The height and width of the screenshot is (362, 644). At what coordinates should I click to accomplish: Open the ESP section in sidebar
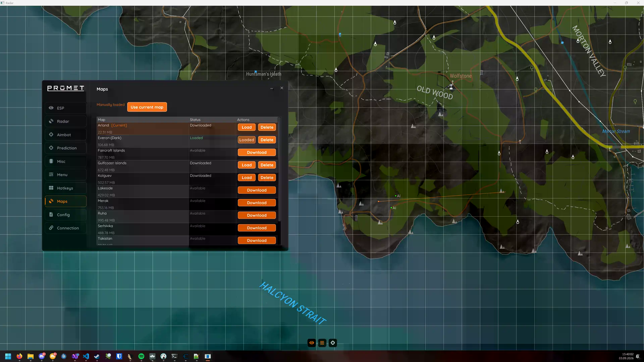pyautogui.click(x=66, y=108)
